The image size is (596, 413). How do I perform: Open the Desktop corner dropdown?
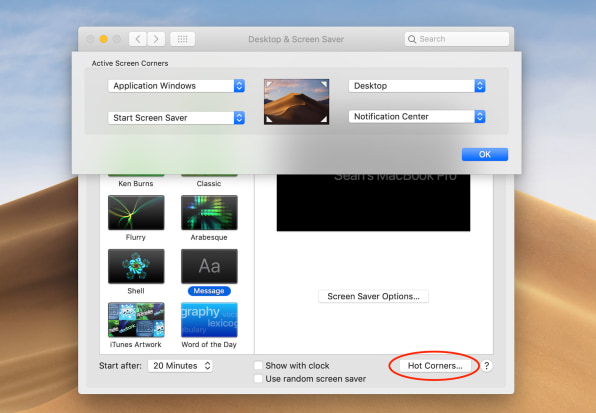click(x=417, y=86)
